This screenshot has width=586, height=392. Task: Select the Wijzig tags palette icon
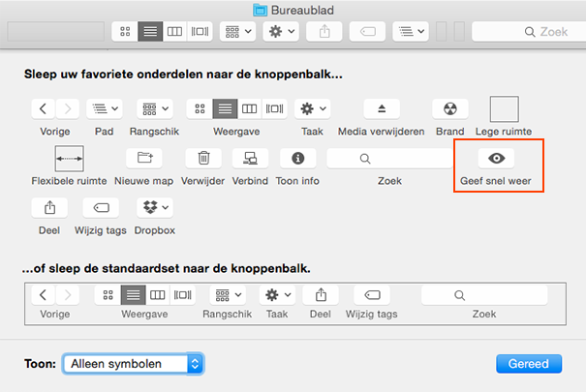pos(101,207)
